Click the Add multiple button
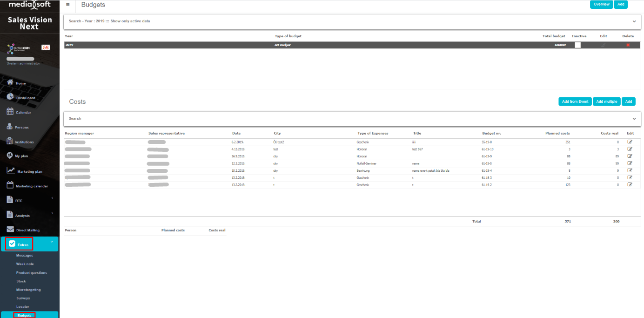Viewport: 644px width, 318px height. coord(606,101)
